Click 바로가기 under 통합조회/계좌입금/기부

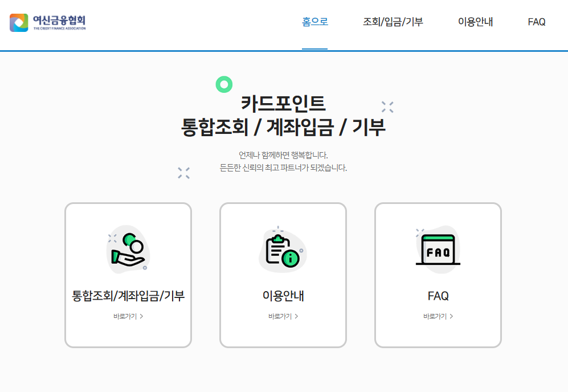pos(128,316)
